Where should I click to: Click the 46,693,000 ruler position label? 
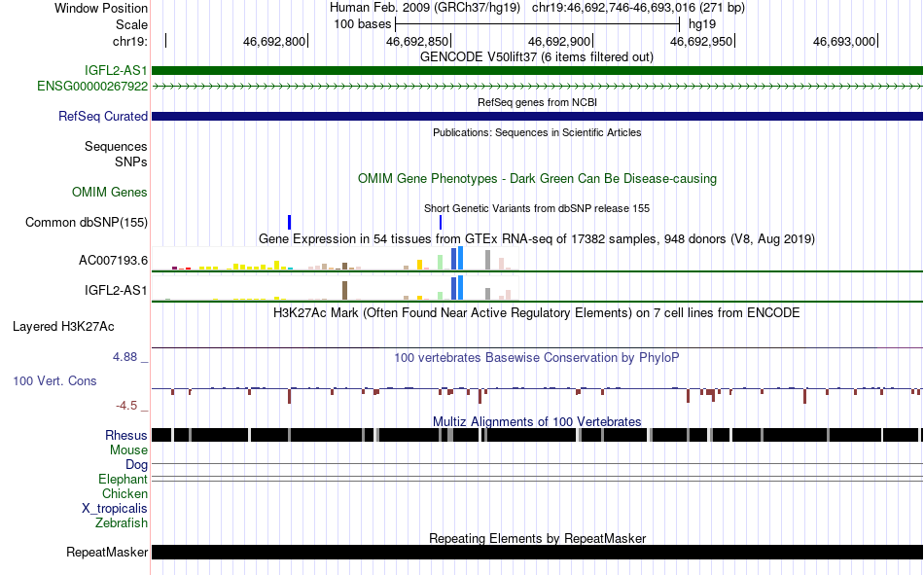(844, 41)
